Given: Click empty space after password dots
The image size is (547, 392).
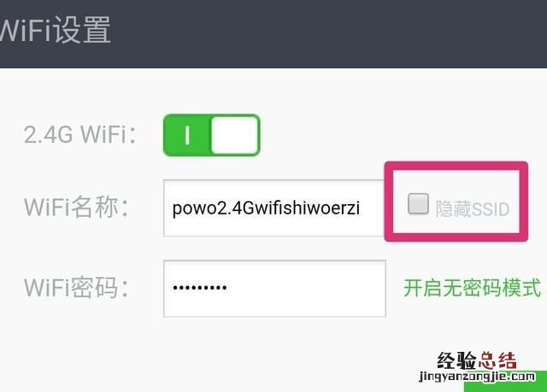Looking at the screenshot, I should click(303, 289).
